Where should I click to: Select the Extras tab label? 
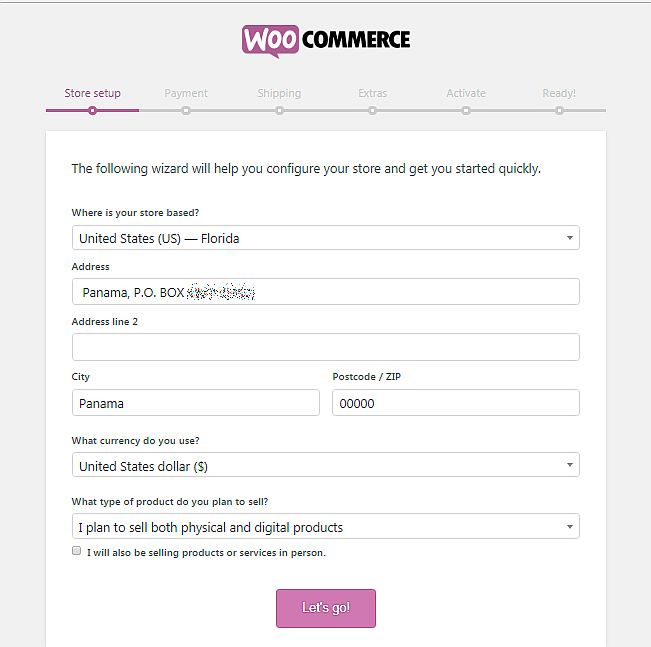372,93
